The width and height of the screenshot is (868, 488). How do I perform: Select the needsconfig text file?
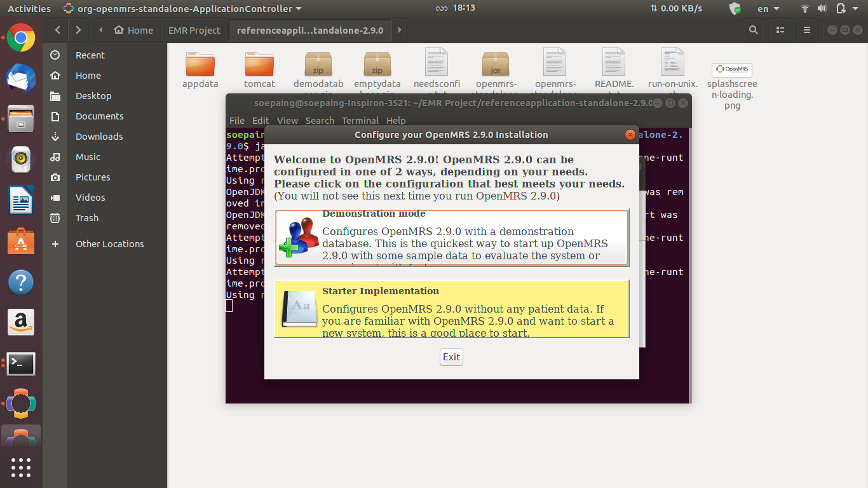437,70
